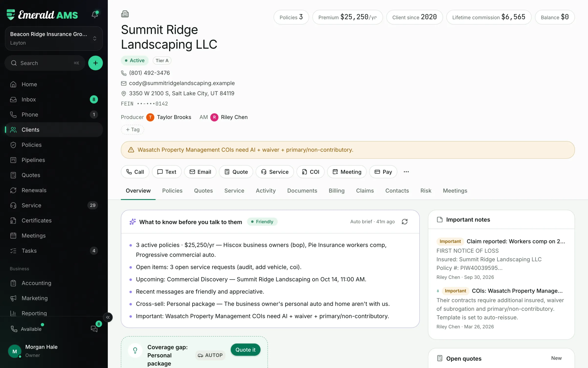The height and width of the screenshot is (368, 588).
Task: Click the Email action button
Action: pos(200,172)
